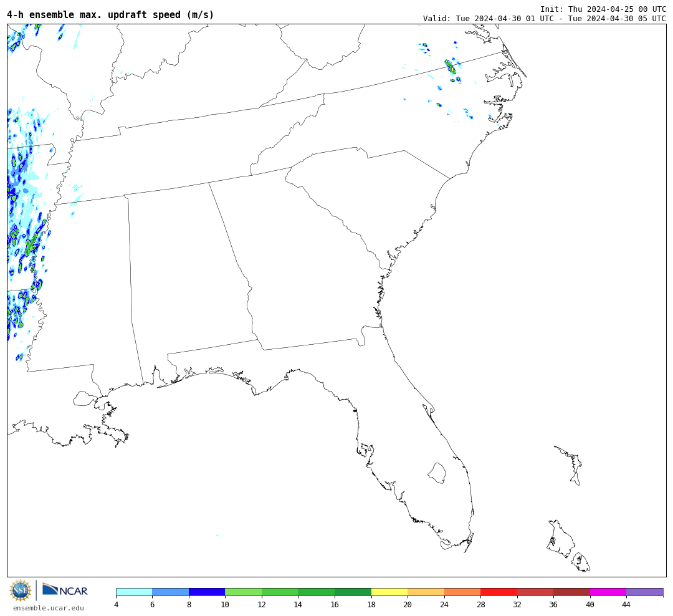Image resolution: width=673 pixels, height=616 pixels.
Task: Pick the purple 44+ color swatch
Action: tap(645, 592)
